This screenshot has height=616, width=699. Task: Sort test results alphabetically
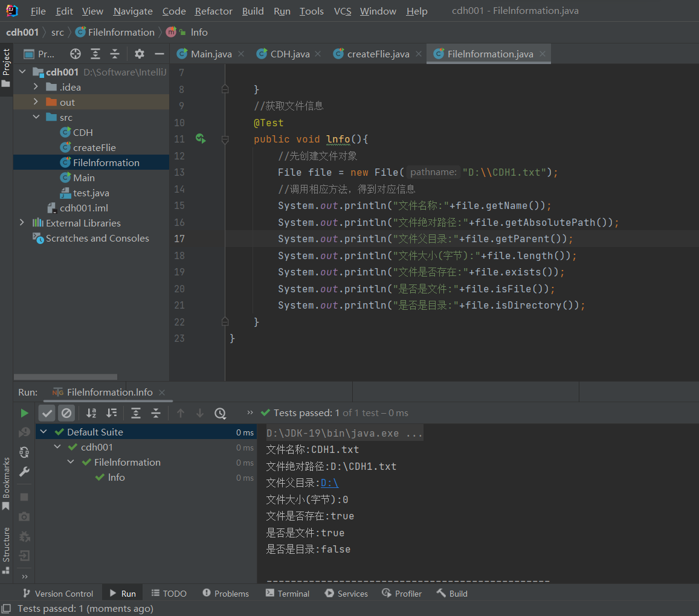coord(91,413)
